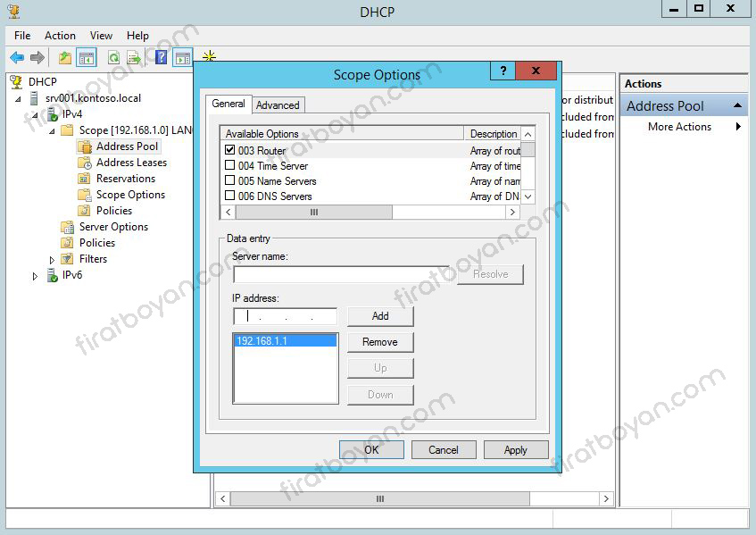Check the 006 DNS Servers option
Image resolution: width=756 pixels, height=535 pixels.
pyautogui.click(x=230, y=196)
